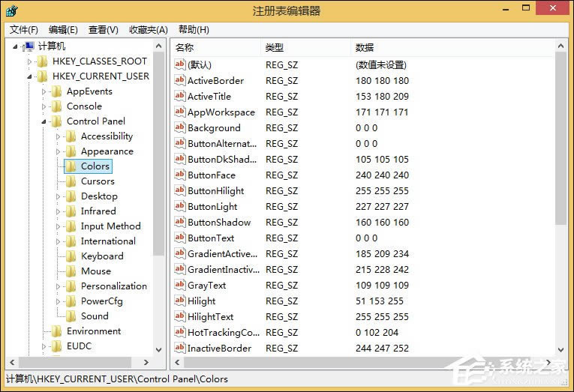This screenshot has width=574, height=392.
Task: Expand the HKEY_CLASSES_ROOT node
Action: point(30,61)
